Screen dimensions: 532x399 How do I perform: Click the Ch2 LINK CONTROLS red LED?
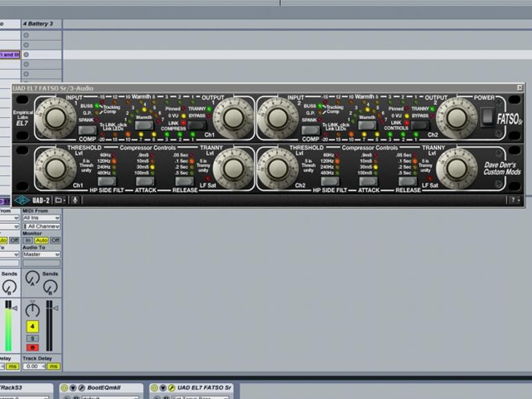point(406,123)
